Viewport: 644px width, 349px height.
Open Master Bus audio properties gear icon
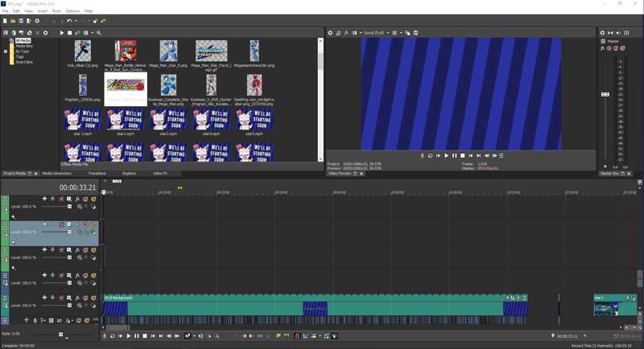(x=602, y=33)
